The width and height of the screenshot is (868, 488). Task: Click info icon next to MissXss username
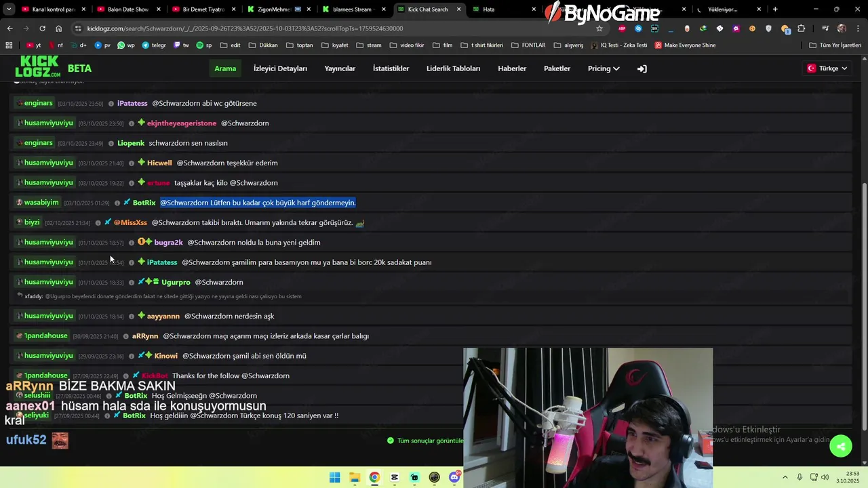98,222
